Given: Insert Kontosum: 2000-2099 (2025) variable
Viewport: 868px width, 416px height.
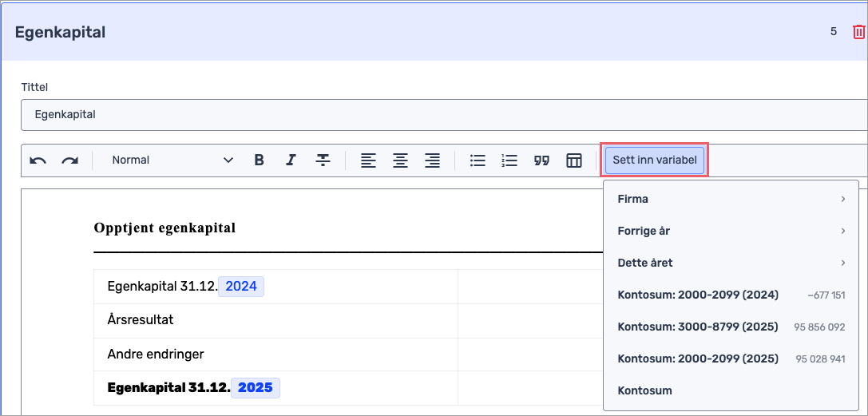Looking at the screenshot, I should pos(731,359).
